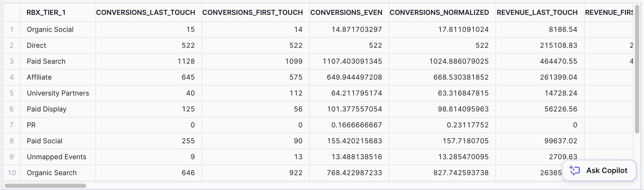
Task: Open the Ask Copilot button
Action: pyautogui.click(x=599, y=170)
